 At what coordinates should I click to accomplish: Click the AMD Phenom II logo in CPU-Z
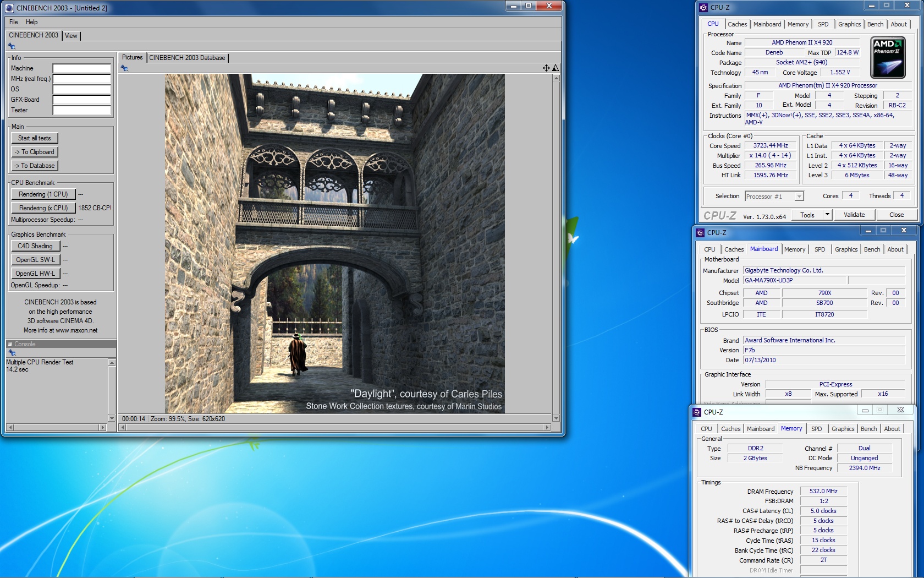coord(888,58)
